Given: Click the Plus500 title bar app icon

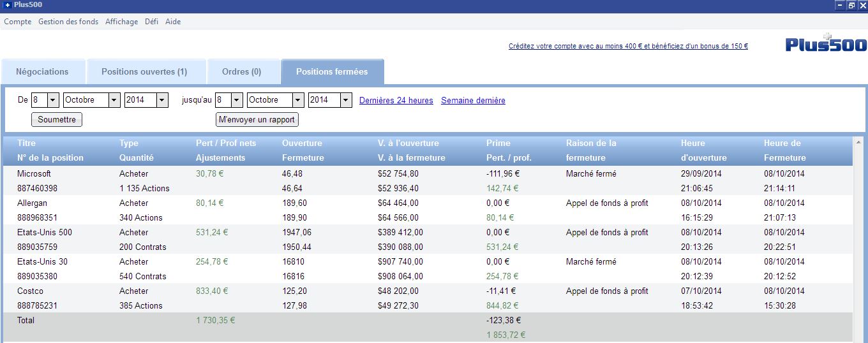Looking at the screenshot, I should pos(7,5).
